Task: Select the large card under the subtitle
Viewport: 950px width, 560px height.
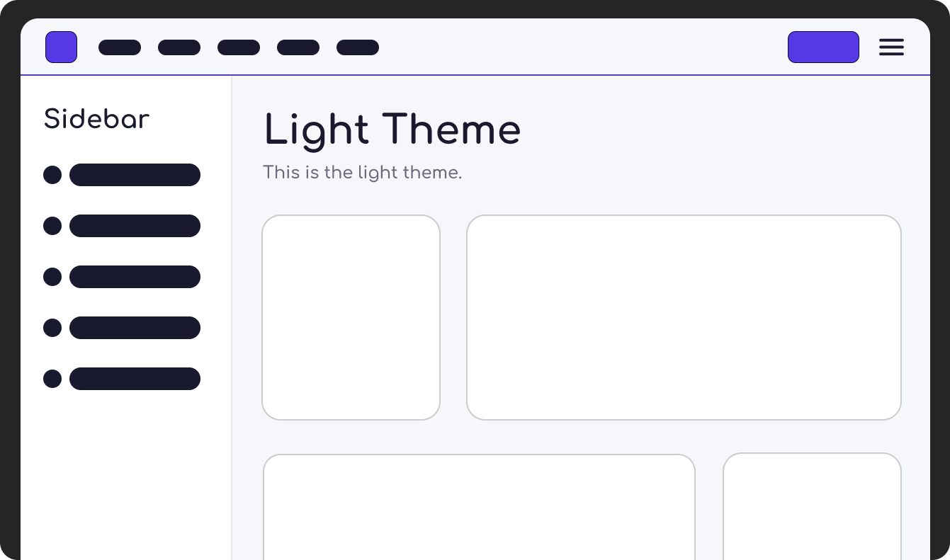Action: (x=684, y=317)
